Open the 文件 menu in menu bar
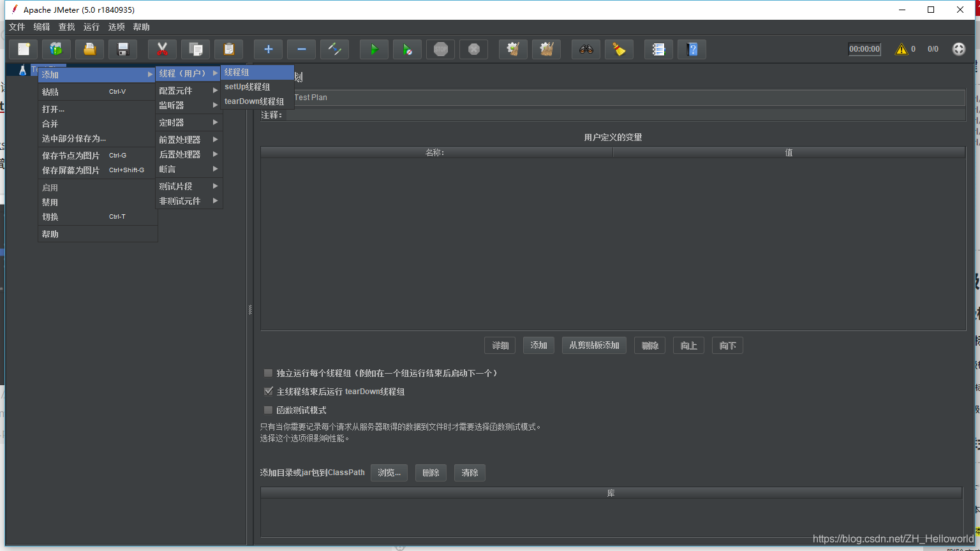This screenshot has height=551, width=980. [17, 27]
